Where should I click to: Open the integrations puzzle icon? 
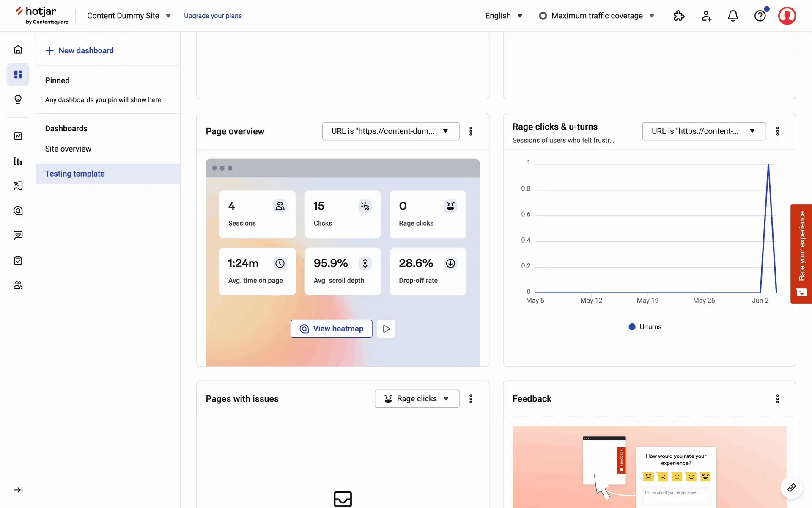point(679,16)
